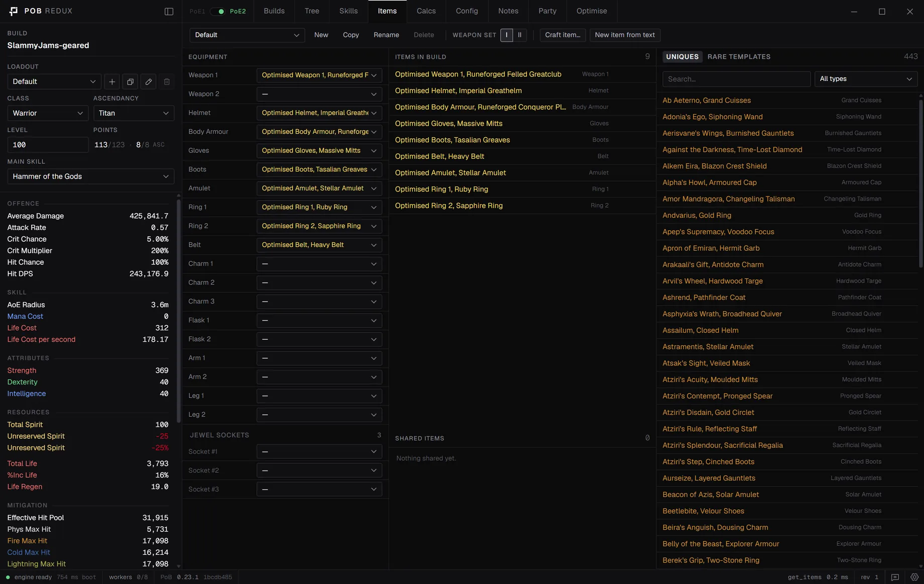Expand the Amulet slot dropdown
This screenshot has width=924, height=584.
coord(319,188)
